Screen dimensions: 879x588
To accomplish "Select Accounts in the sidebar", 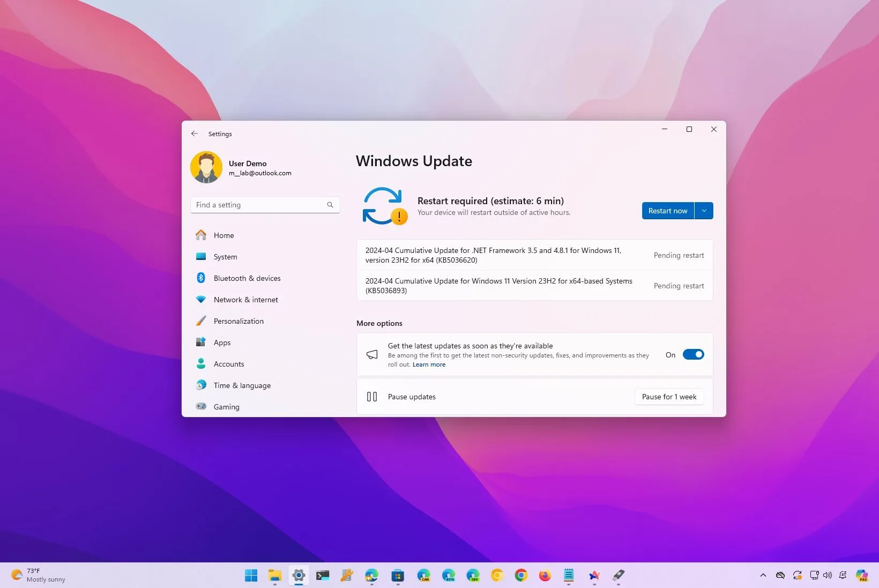I will point(229,364).
